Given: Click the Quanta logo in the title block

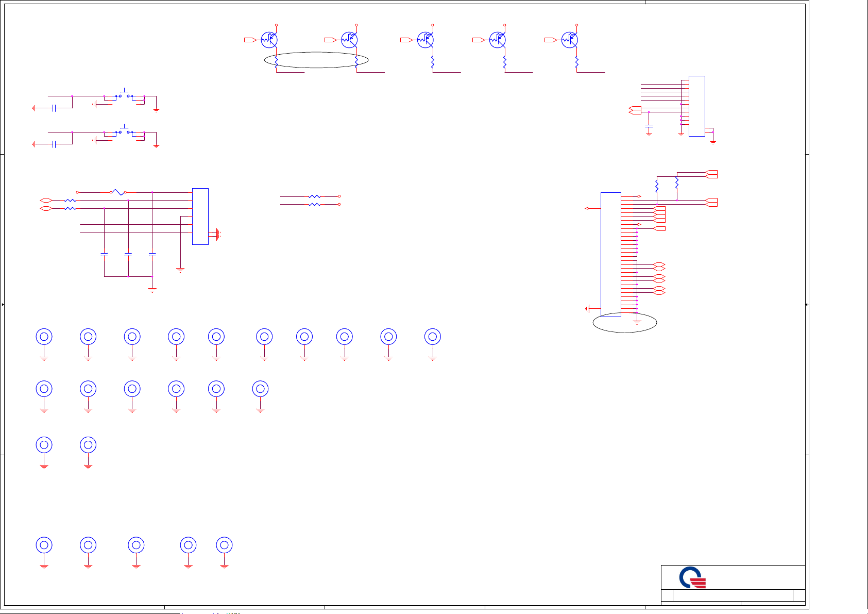Looking at the screenshot, I should pos(692,577).
